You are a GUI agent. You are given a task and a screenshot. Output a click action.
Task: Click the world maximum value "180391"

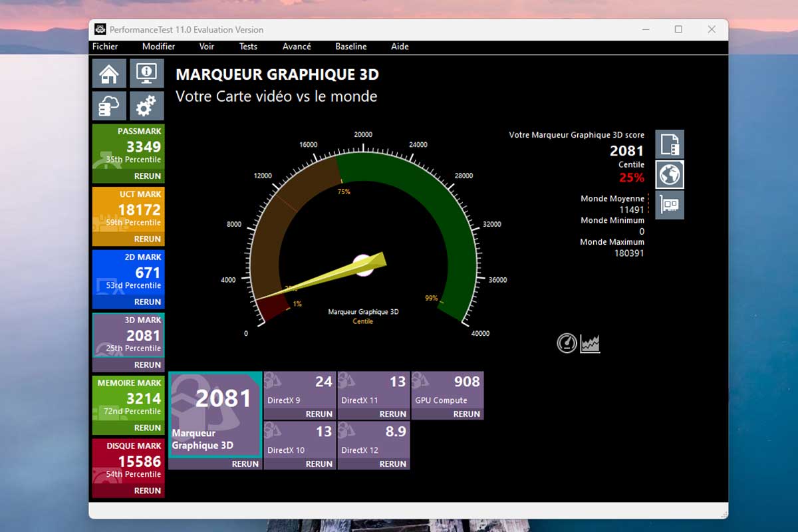629,253
